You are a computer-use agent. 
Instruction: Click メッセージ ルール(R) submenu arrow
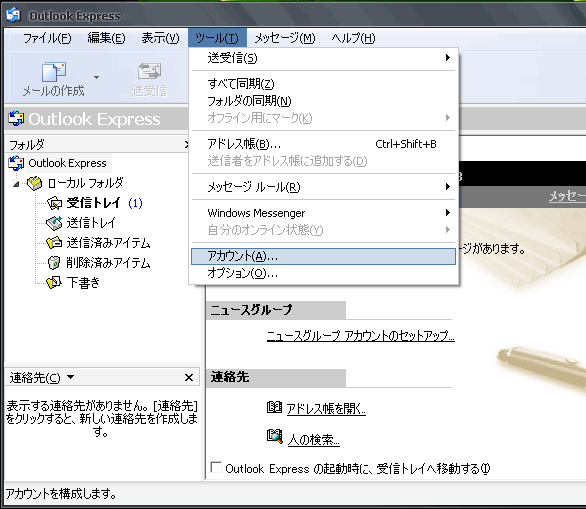(448, 186)
